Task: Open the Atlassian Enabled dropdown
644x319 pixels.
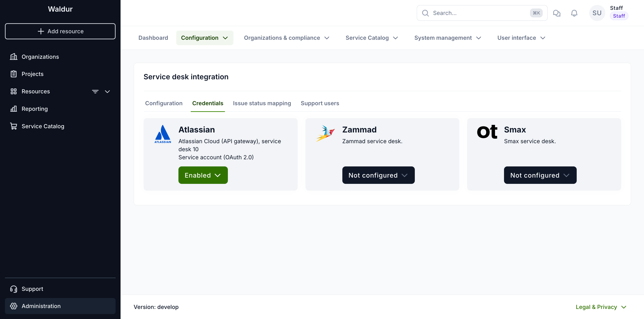Action: (x=203, y=175)
